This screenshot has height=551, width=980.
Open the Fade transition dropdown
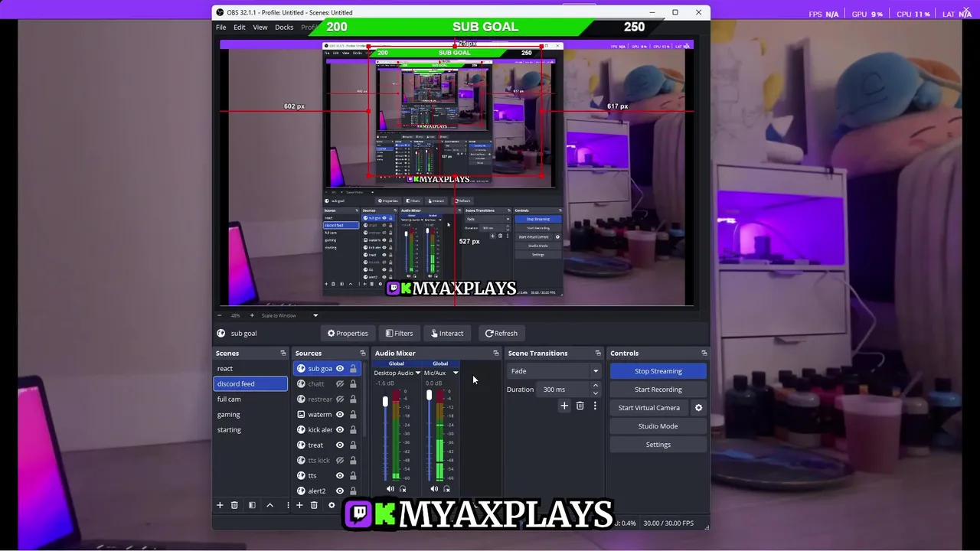(x=554, y=371)
